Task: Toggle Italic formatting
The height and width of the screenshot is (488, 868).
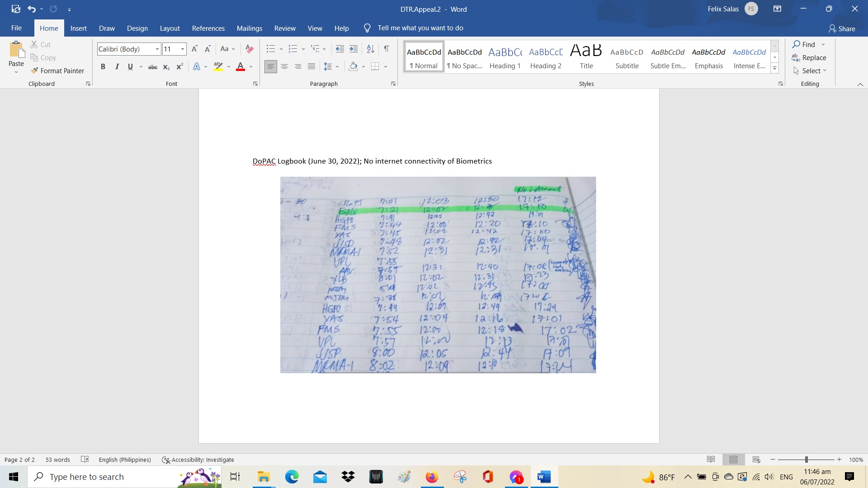Action: (x=117, y=67)
